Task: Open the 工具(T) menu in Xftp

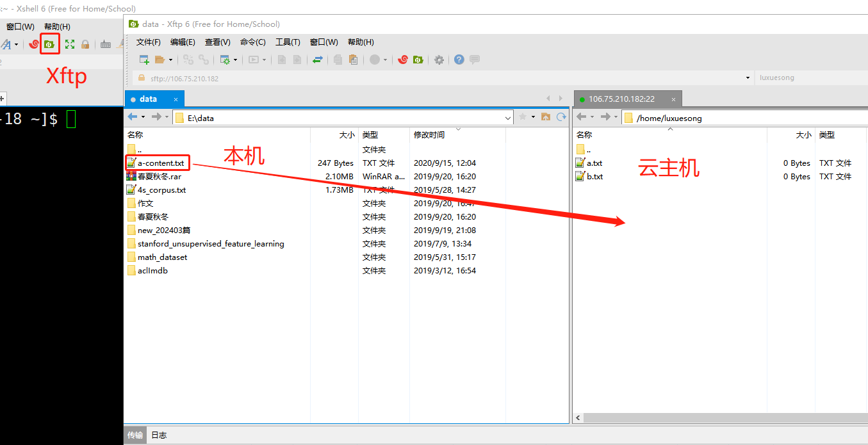Action: click(288, 42)
